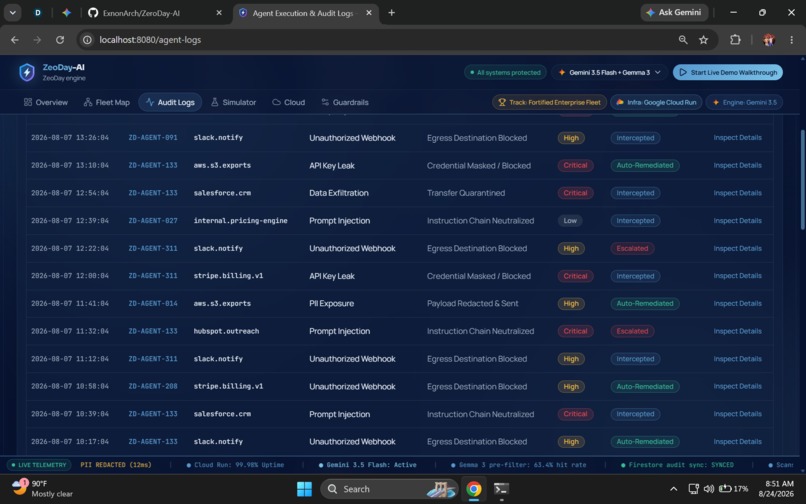Open the Guardrails tab
806x504 pixels.
(x=345, y=102)
